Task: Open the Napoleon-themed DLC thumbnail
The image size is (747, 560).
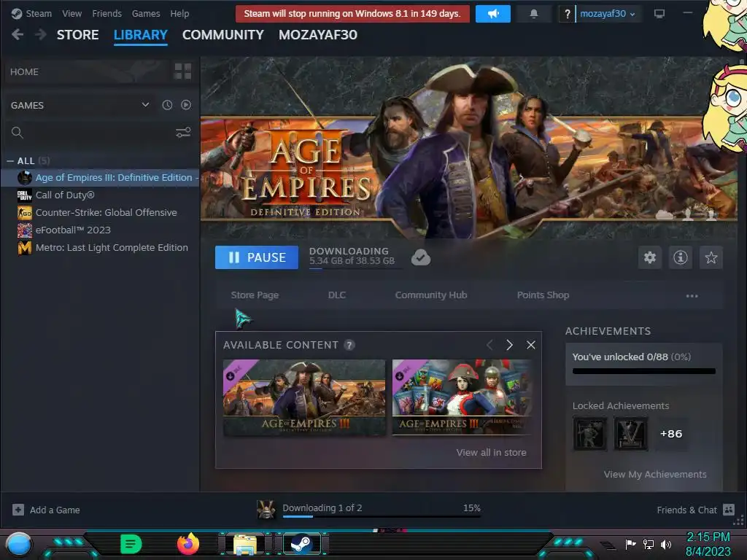Action: point(462,397)
